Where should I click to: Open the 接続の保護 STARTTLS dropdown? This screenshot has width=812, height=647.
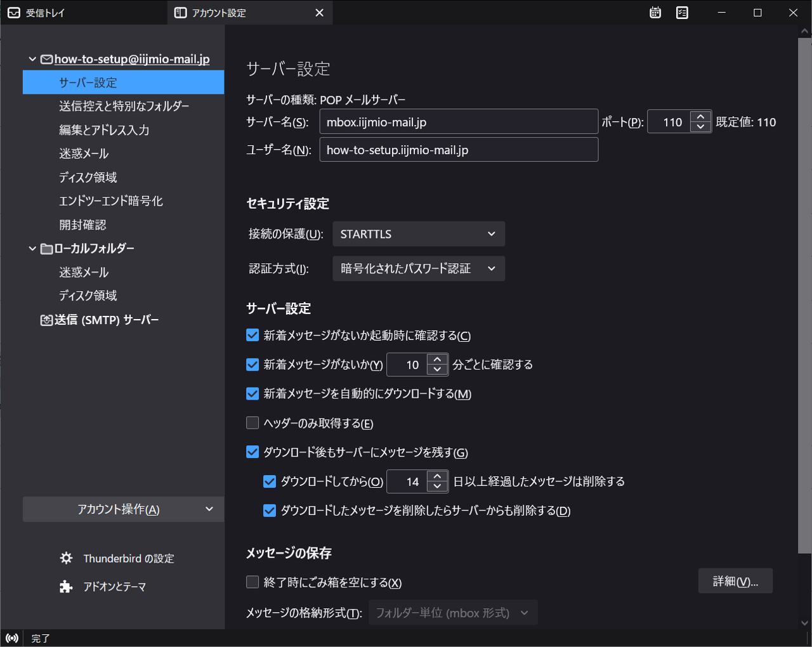[419, 234]
